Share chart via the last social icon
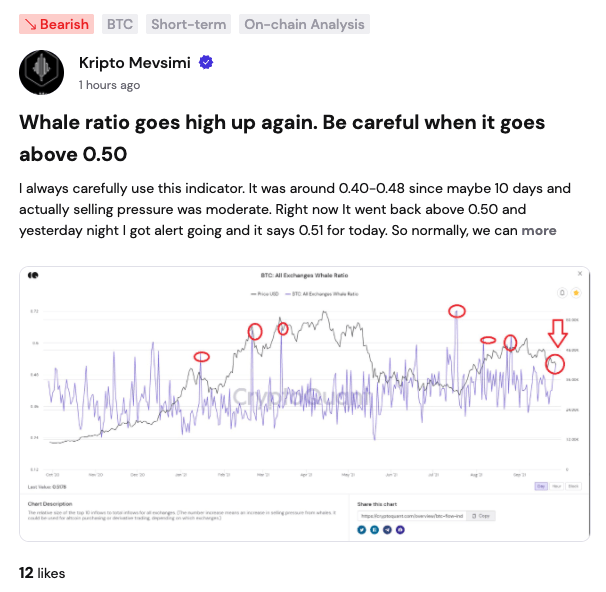The image size is (606, 592). coord(400,529)
